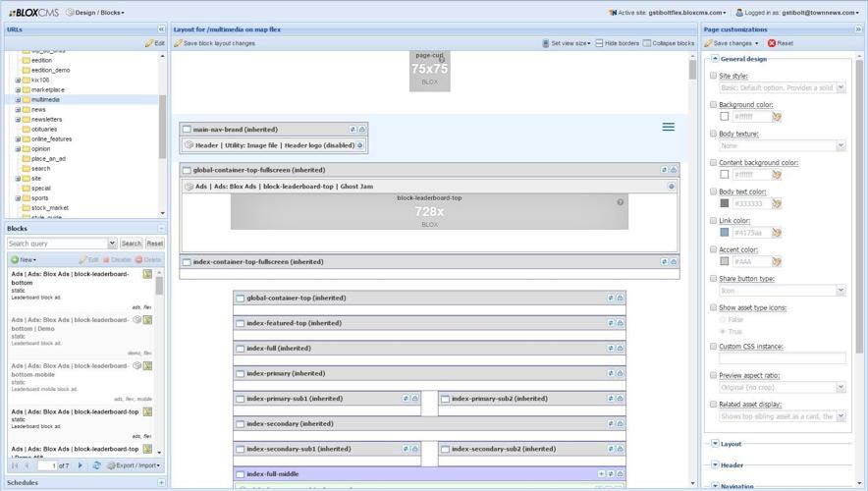Open the Search query dropdown arrow

[x=112, y=244]
